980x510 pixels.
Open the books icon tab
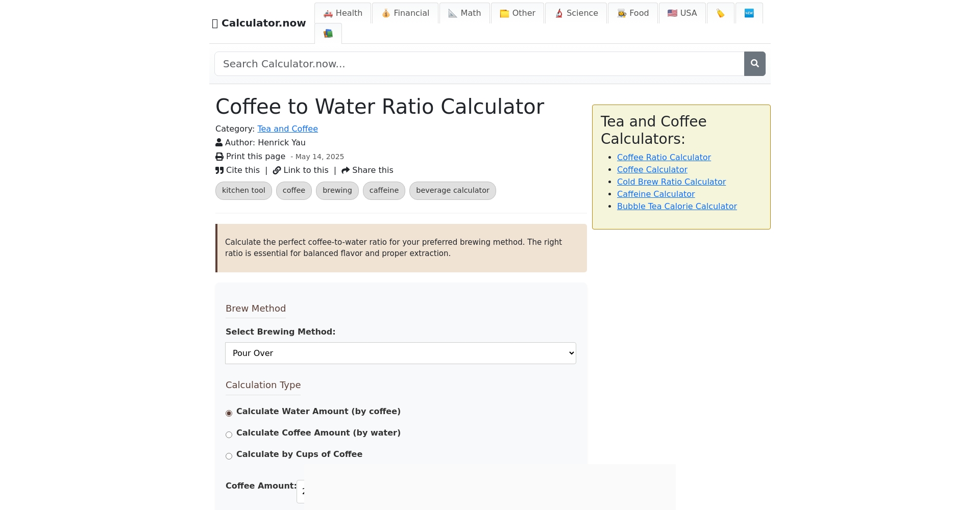coord(328,34)
